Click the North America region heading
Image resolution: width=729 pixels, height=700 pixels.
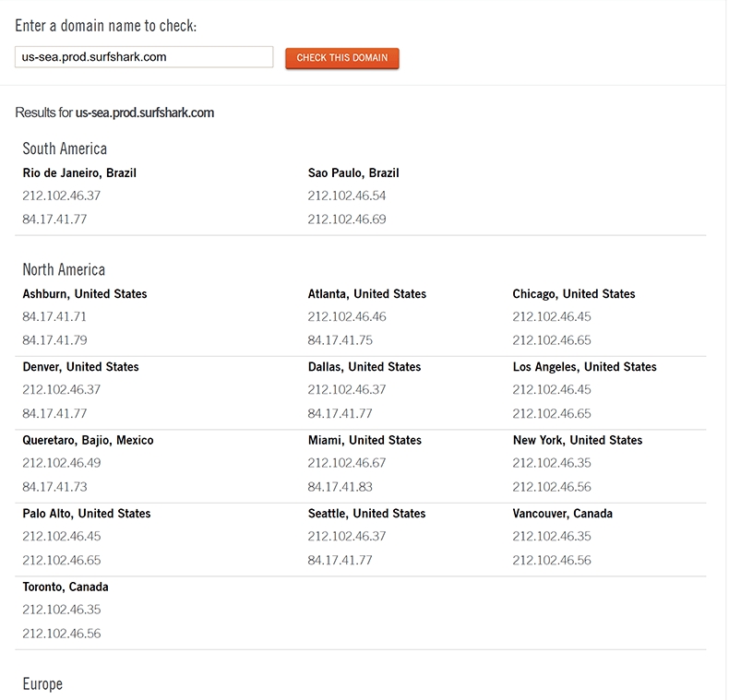point(64,269)
